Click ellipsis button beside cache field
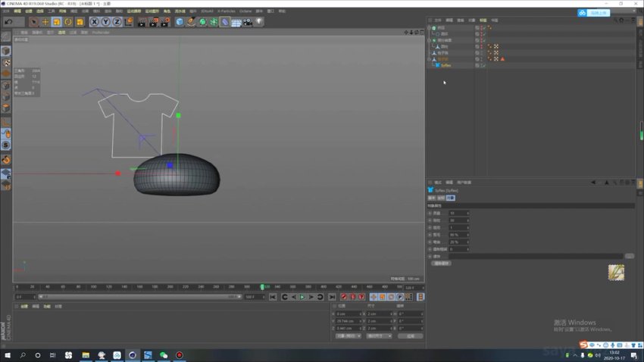 629,256
